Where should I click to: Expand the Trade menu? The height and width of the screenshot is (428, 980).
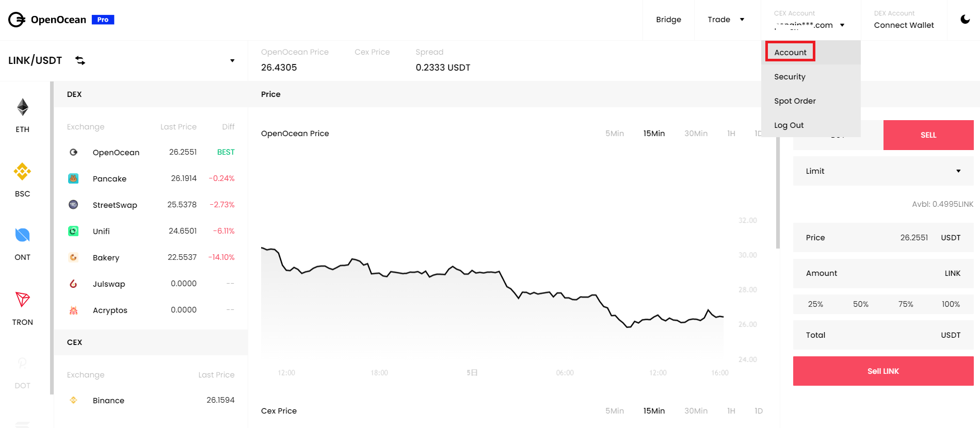click(726, 20)
